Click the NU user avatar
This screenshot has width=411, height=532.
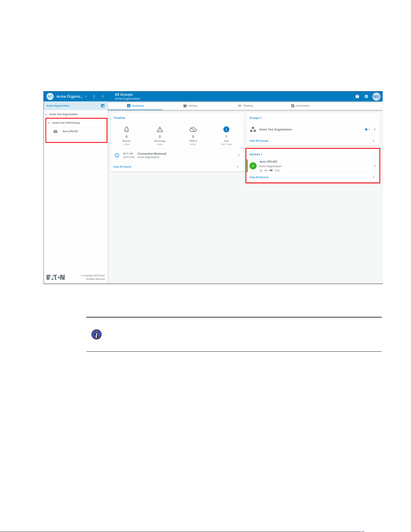[376, 97]
